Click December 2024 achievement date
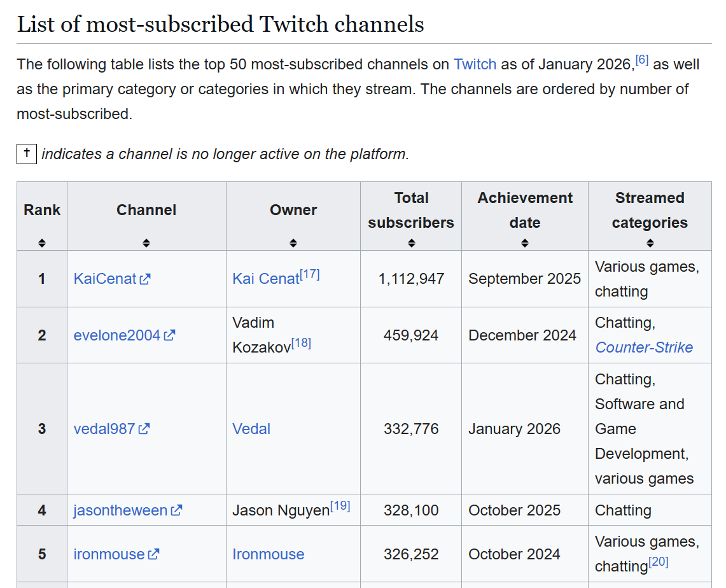 click(x=522, y=335)
